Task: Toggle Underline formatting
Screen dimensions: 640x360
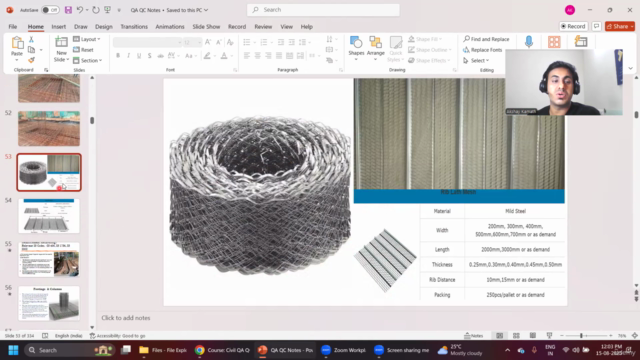Action: 139,56
